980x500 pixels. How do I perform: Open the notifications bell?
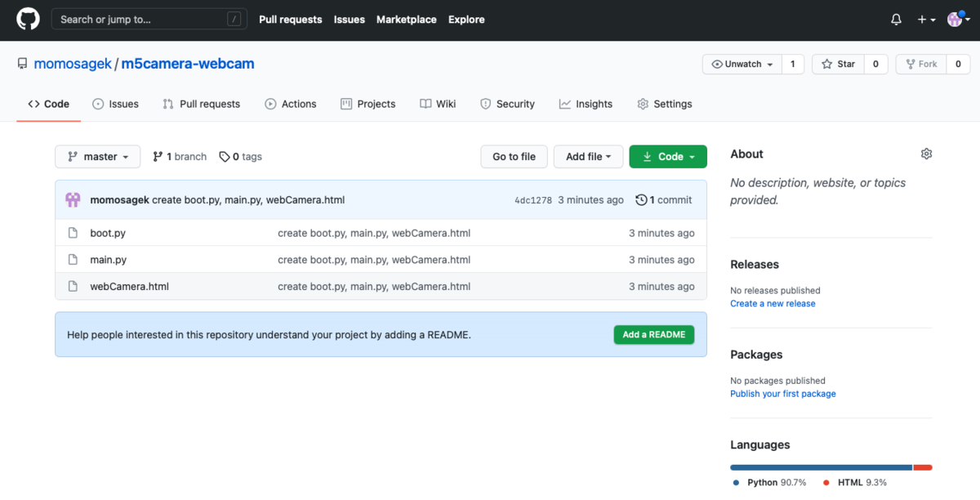(896, 20)
